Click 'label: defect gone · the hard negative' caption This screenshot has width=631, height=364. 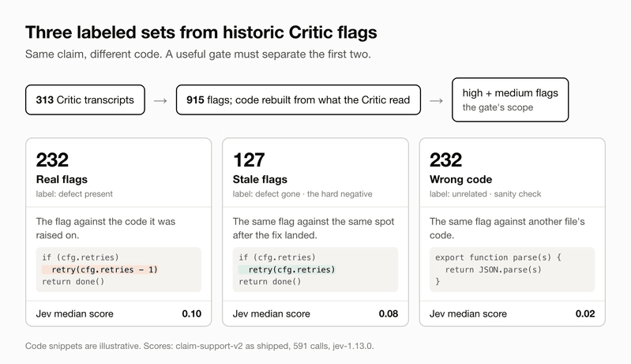(x=302, y=194)
